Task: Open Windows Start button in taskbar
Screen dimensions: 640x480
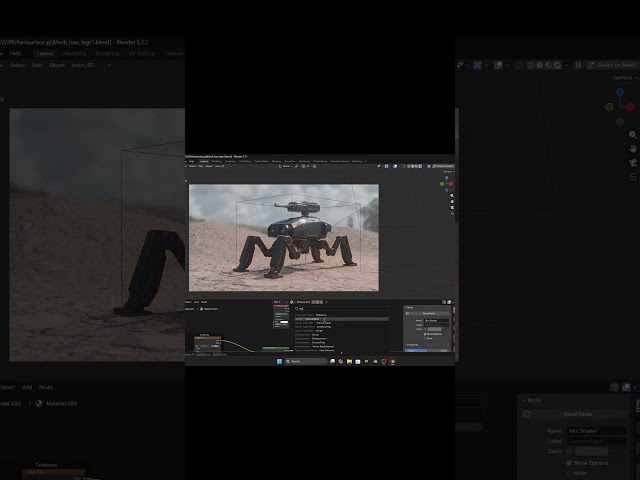Action: 279,361
